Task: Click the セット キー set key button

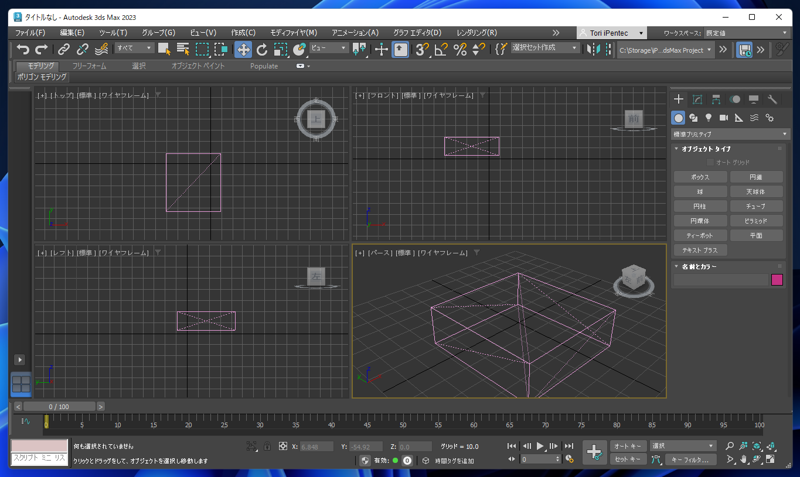Action: click(x=628, y=459)
